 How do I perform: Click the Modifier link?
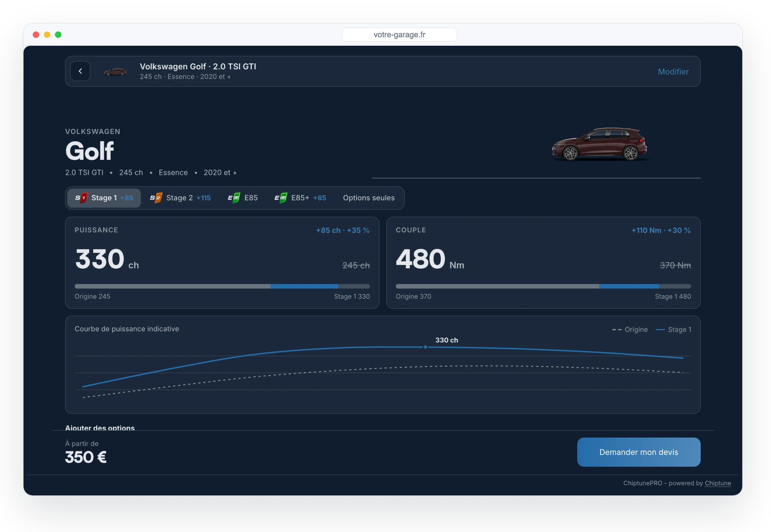tap(673, 71)
